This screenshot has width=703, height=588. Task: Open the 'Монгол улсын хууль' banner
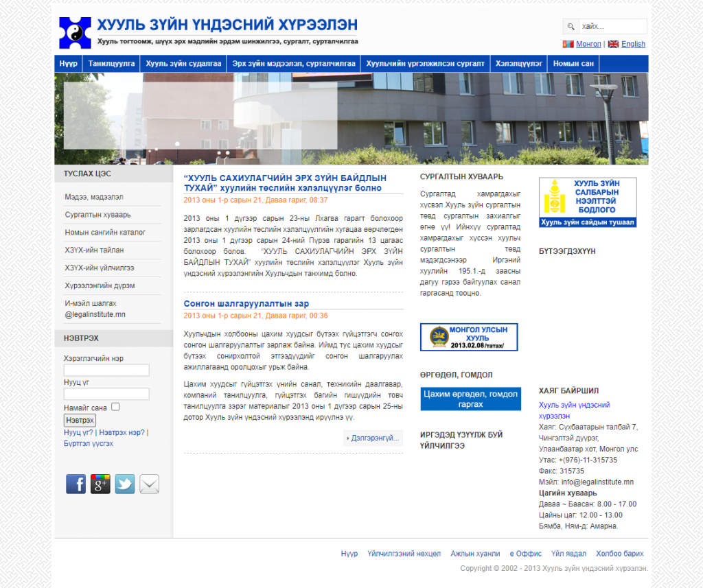pyautogui.click(x=469, y=337)
